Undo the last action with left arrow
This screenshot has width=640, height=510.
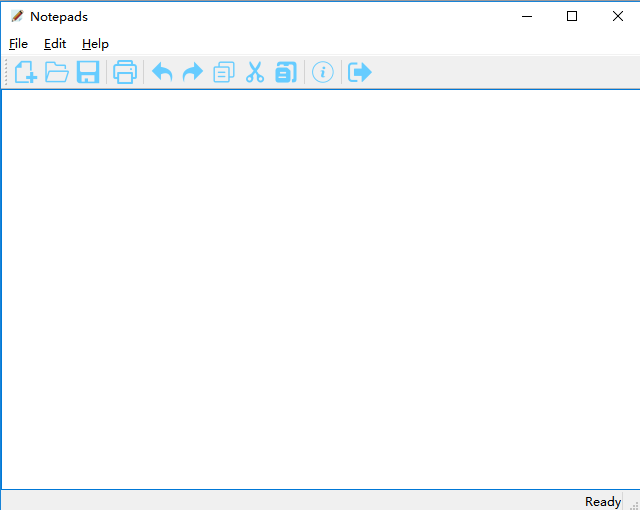pyautogui.click(x=162, y=72)
